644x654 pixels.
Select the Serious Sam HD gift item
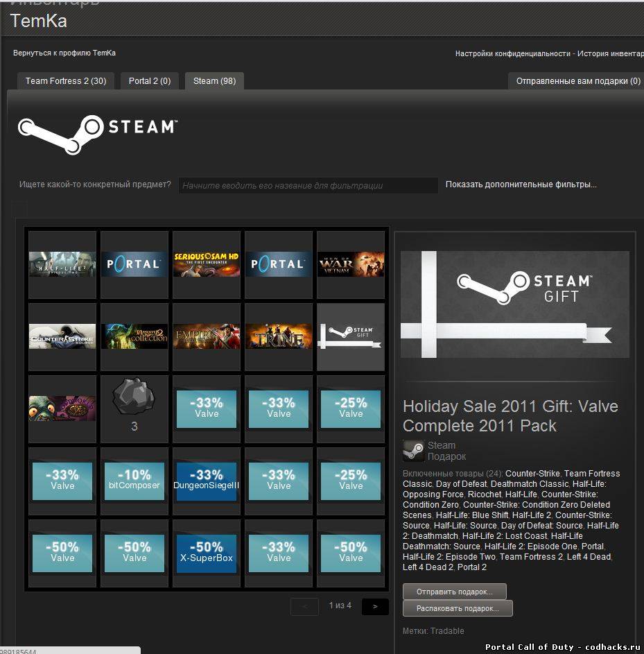[x=207, y=264]
